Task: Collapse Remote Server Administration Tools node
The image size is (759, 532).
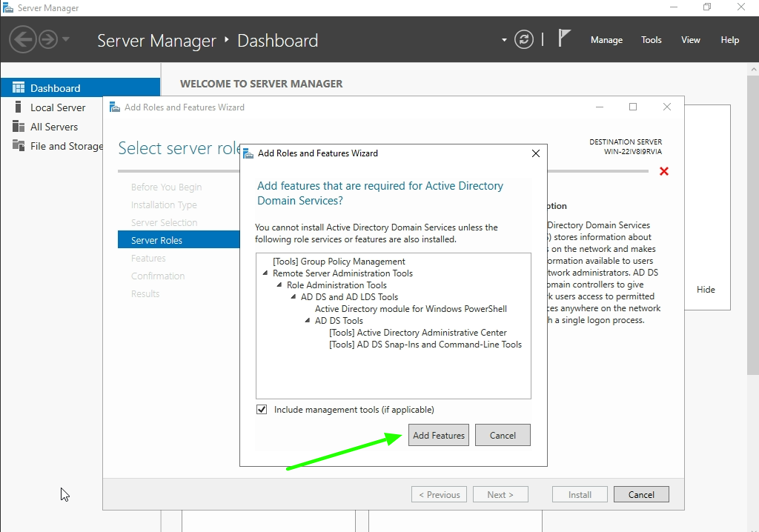Action: pos(265,273)
